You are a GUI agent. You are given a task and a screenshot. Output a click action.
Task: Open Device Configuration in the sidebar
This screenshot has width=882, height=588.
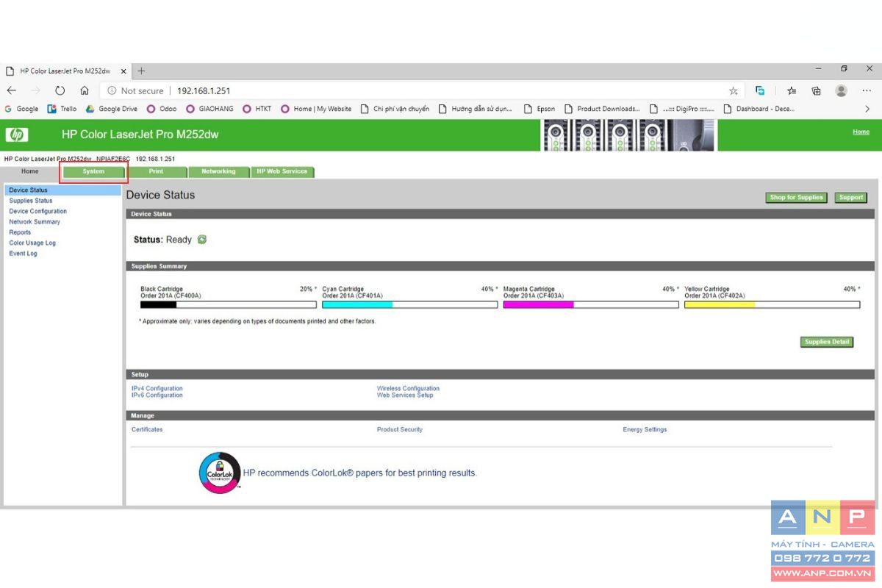pos(38,212)
